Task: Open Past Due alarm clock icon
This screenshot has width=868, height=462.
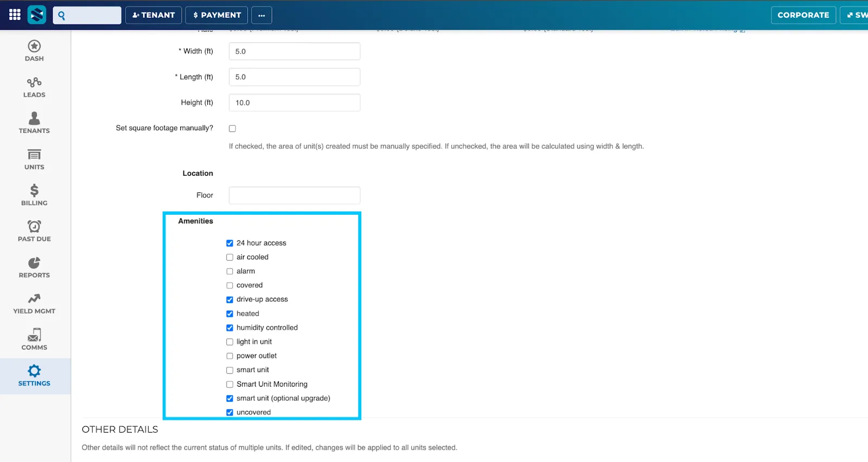Action: tap(34, 226)
